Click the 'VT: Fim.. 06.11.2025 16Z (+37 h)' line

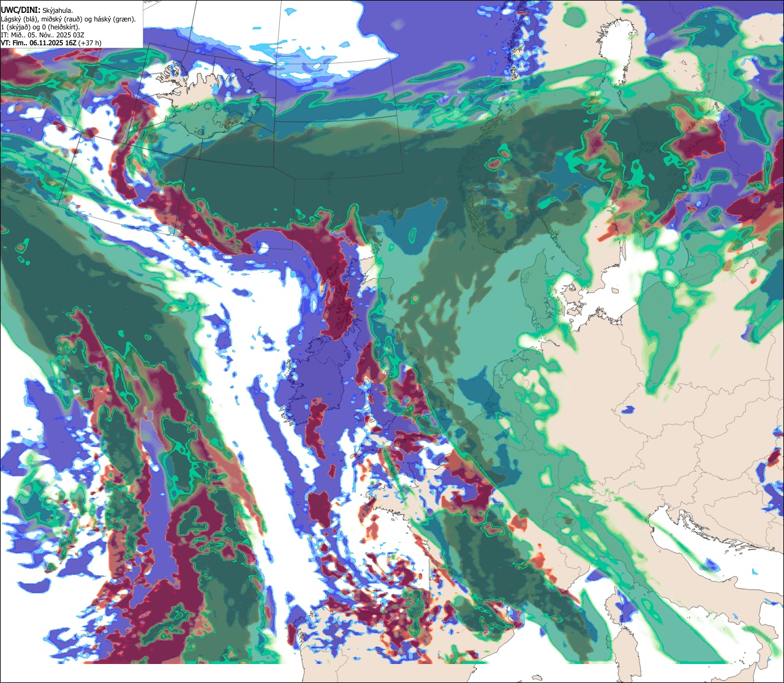(x=51, y=43)
